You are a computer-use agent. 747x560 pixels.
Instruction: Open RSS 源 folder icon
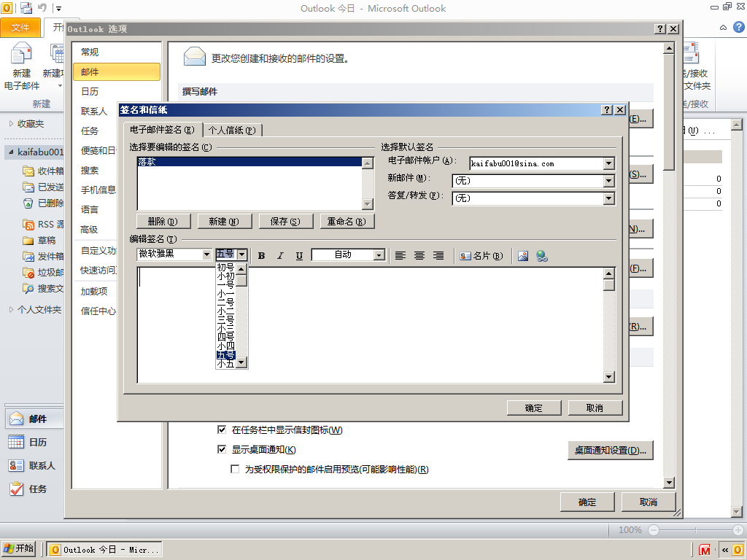point(28,224)
